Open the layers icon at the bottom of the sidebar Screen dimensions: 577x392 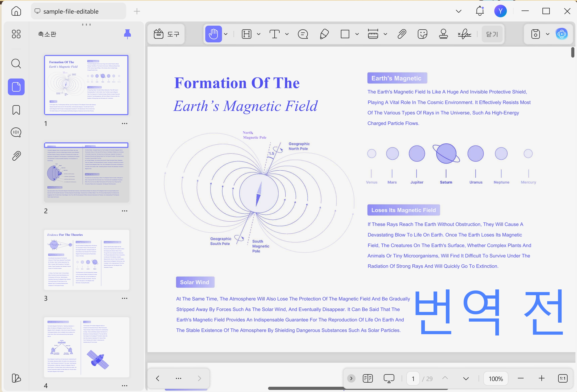point(16,378)
